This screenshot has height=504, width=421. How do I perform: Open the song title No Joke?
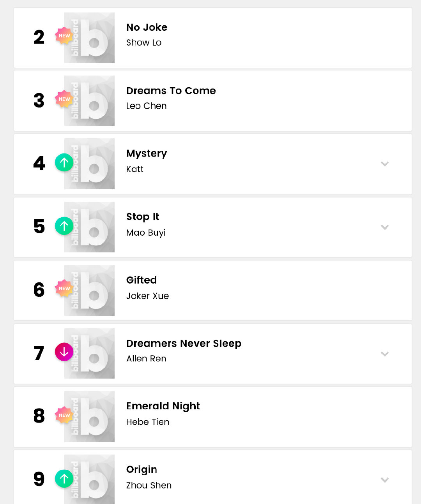147,27
